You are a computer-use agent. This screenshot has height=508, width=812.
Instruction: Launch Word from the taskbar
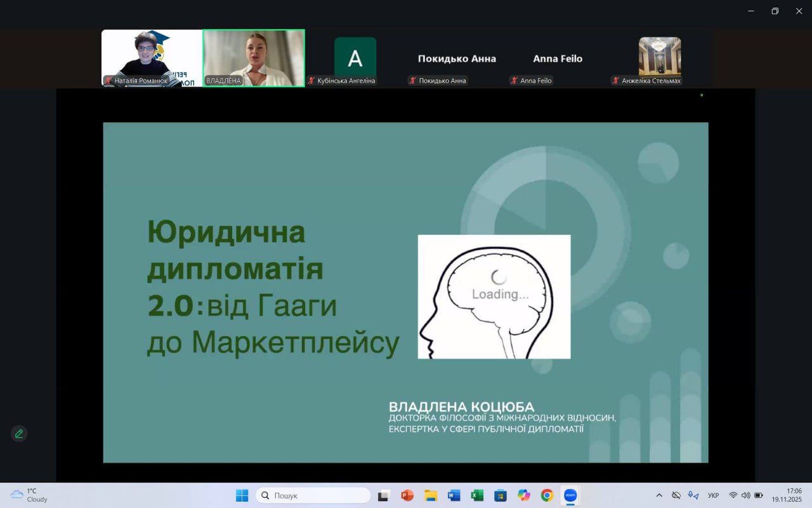[x=453, y=495]
